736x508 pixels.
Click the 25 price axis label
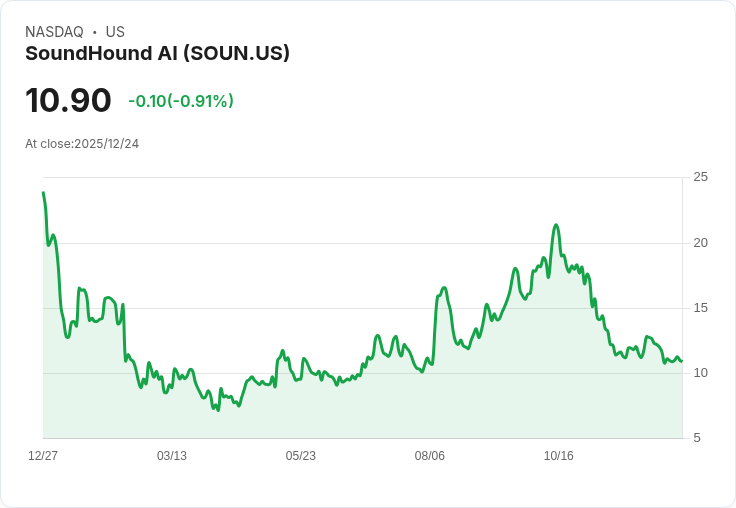point(700,177)
